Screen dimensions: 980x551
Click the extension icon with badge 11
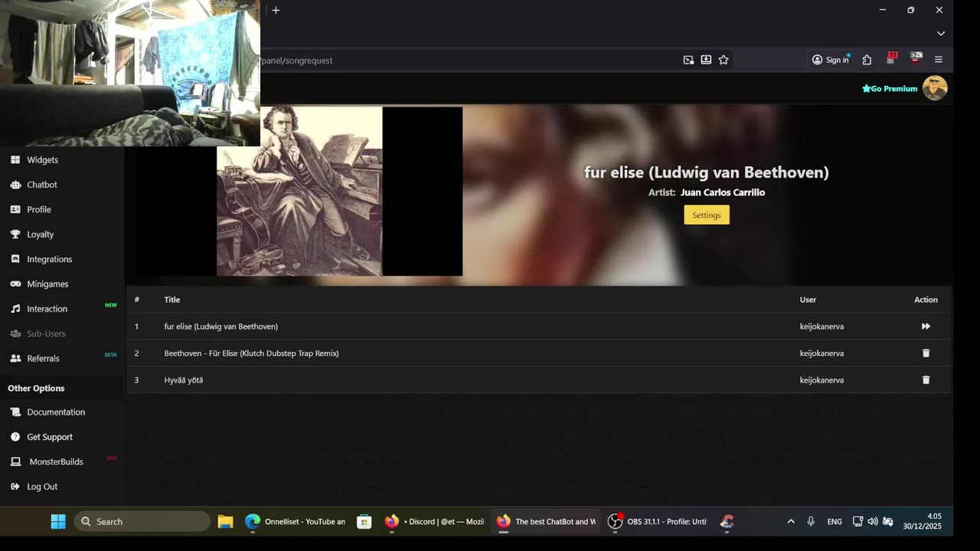(891, 59)
